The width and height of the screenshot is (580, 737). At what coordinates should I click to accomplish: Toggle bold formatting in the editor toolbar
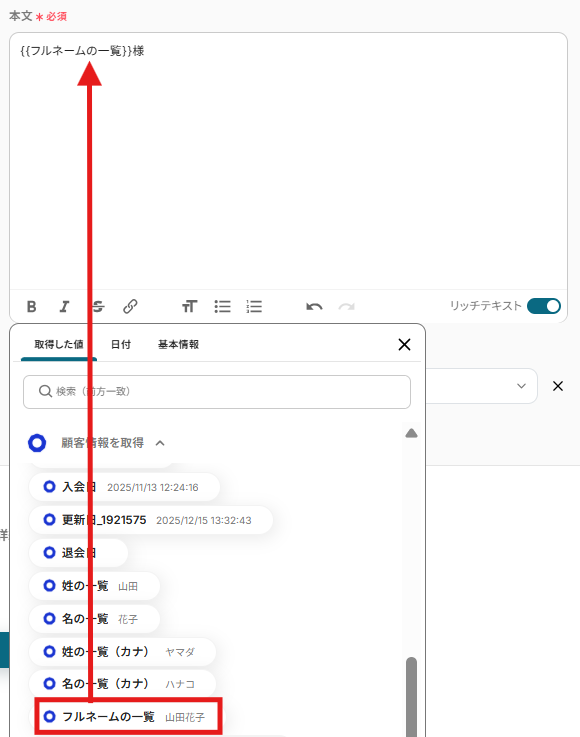point(31,307)
